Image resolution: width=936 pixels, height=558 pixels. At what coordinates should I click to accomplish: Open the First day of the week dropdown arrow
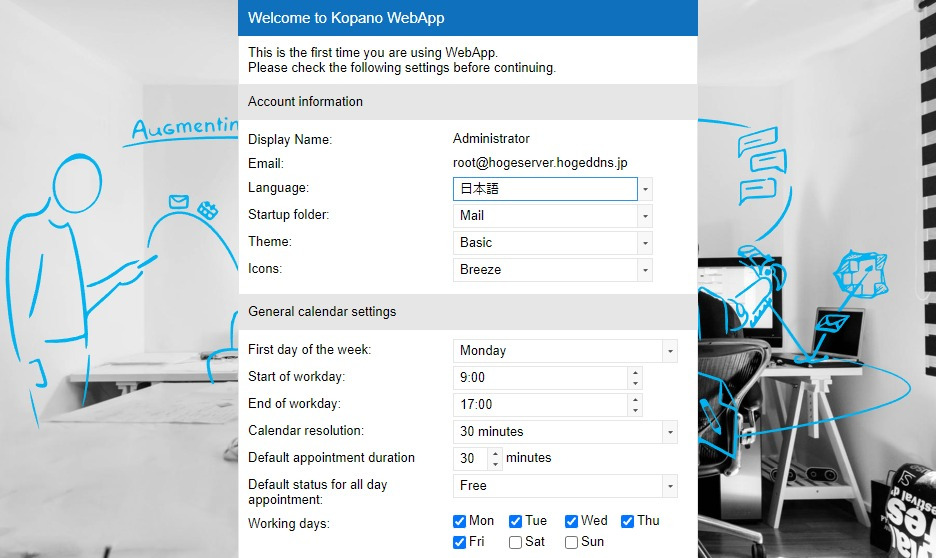(x=670, y=351)
